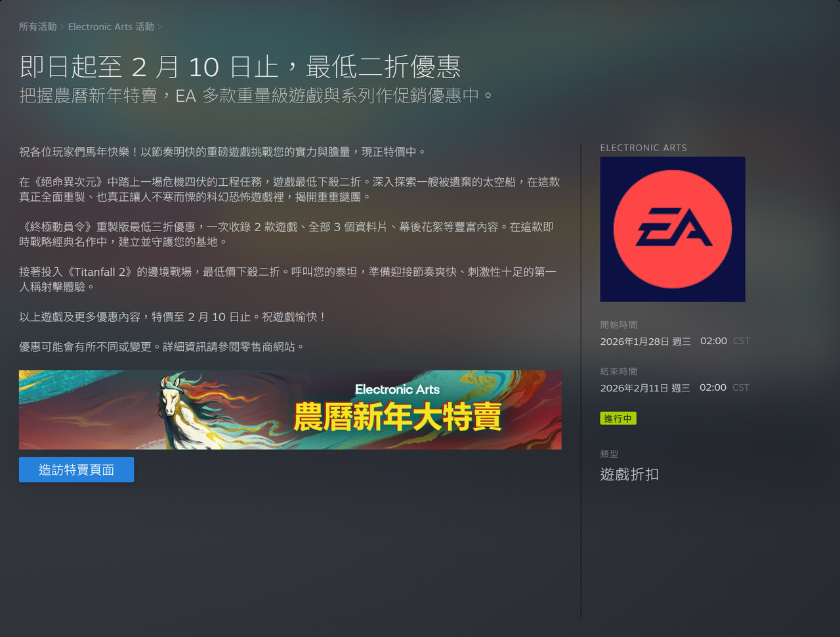The width and height of the screenshot is (840, 637).
Task: Open the 所有活動 breadcrumb link
Action: (38, 27)
